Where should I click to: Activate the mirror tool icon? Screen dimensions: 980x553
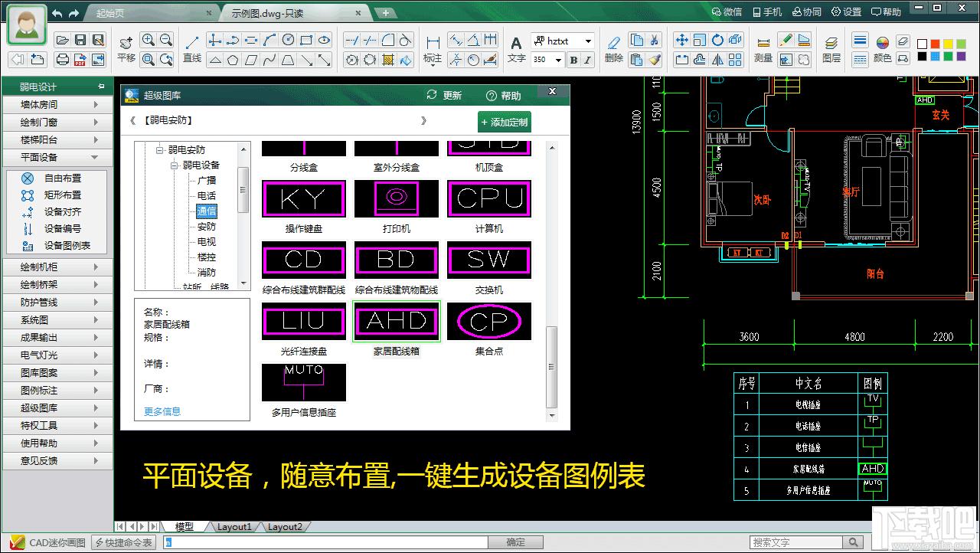717,59
